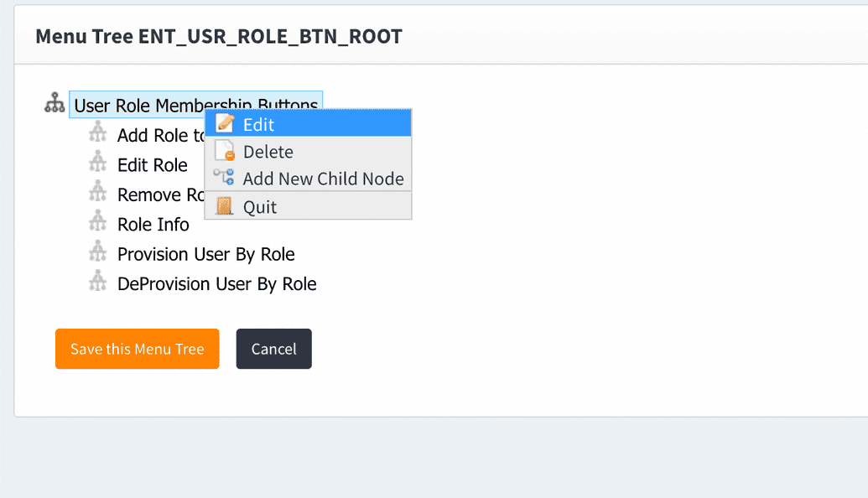Select the Role Info tree node
The image size is (868, 498).
point(153,223)
